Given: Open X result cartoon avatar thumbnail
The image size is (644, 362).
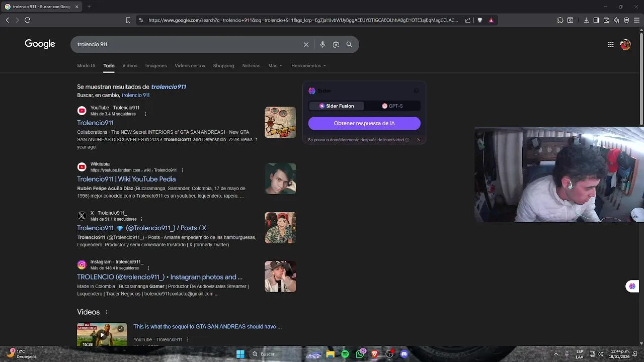Looking at the screenshot, I should 280,228.
